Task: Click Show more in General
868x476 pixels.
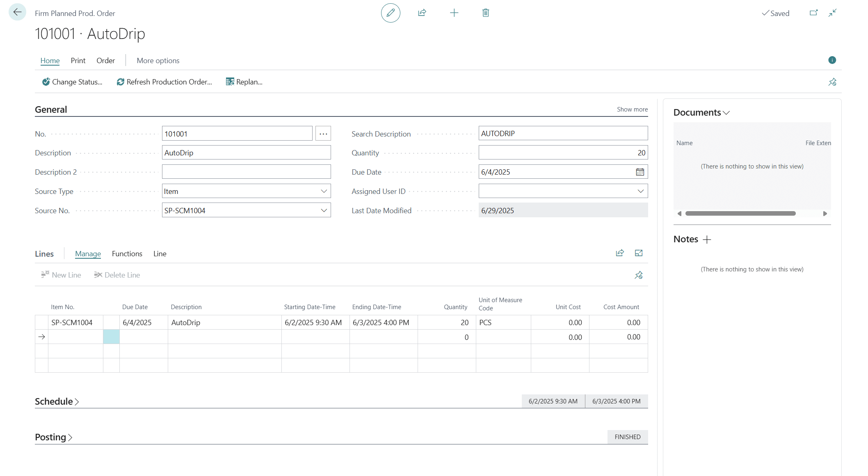Action: tap(632, 109)
